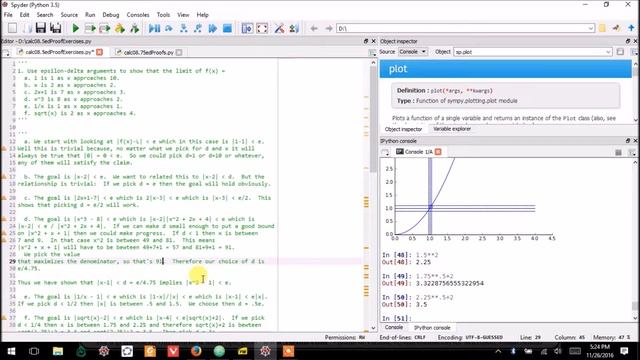Open the Consoles menu
The width and height of the screenshot is (640, 360).
pyautogui.click(x=138, y=15)
